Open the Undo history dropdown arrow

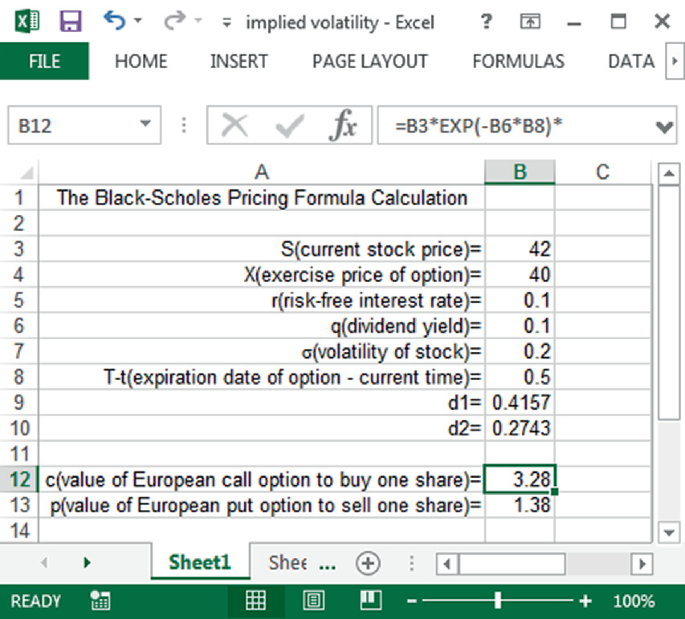point(137,21)
